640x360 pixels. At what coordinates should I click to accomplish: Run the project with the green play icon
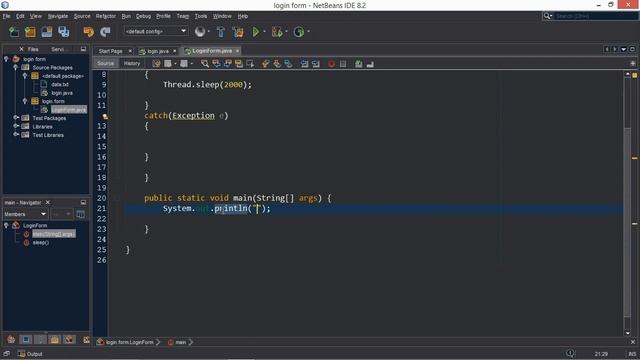(x=256, y=32)
